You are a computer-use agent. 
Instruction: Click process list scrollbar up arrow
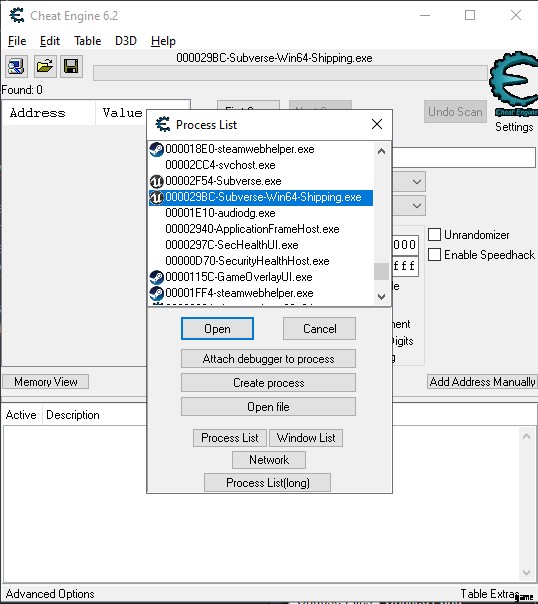[x=381, y=151]
